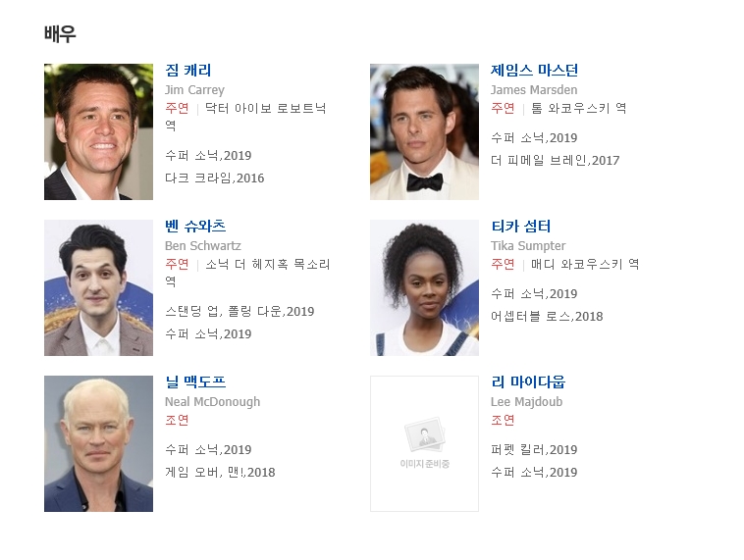Open the 닐 맥도프 name link

195,382
